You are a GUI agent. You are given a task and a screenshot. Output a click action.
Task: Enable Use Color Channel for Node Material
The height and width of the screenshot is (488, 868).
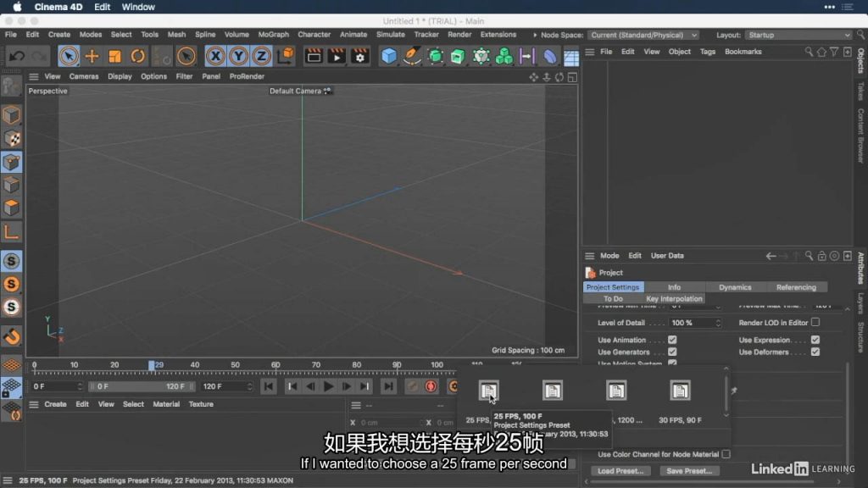coord(726,454)
